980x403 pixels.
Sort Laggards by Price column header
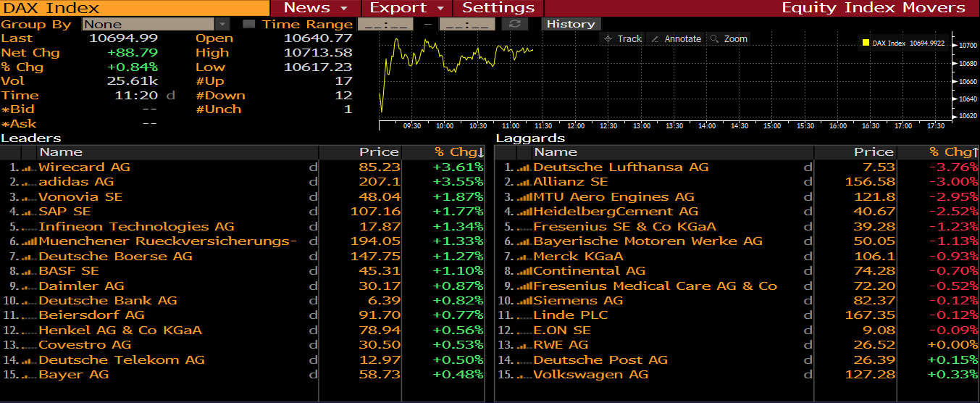point(873,152)
